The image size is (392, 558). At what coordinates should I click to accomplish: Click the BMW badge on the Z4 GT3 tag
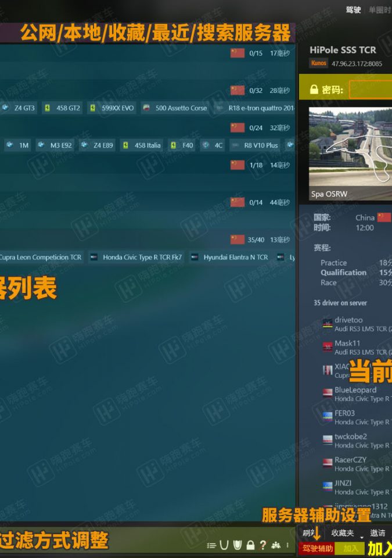click(x=5, y=108)
